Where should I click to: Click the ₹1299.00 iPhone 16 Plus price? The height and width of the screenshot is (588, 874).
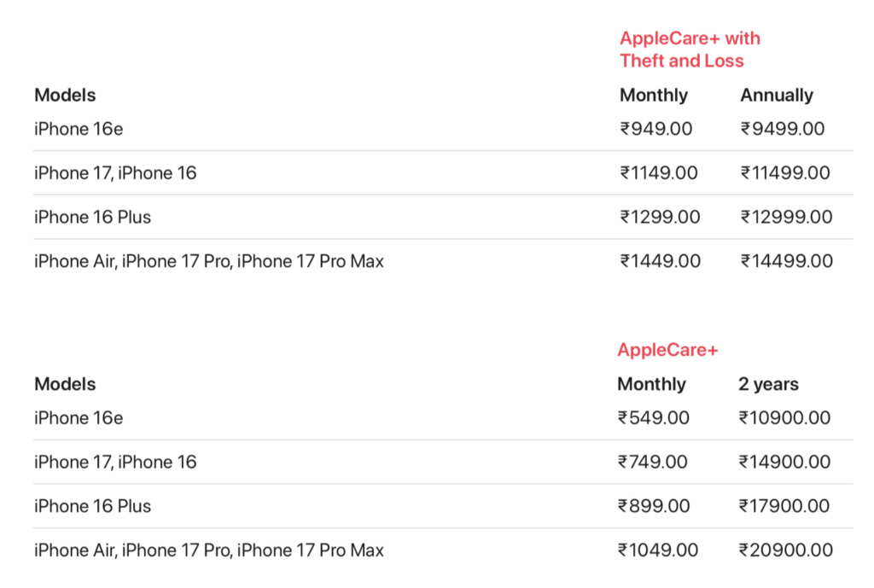pyautogui.click(x=660, y=218)
